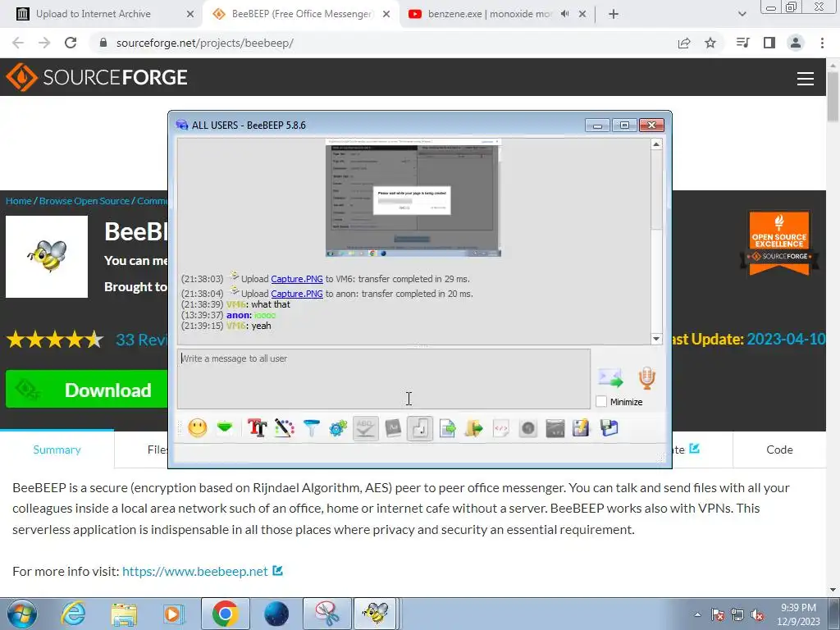
Task: Go back in browser history
Action: [x=18, y=43]
